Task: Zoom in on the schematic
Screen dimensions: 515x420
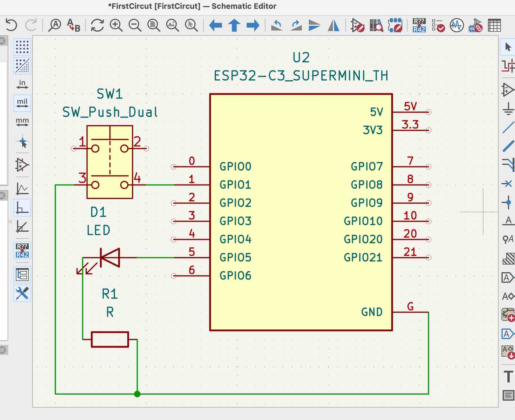Action: [x=116, y=25]
